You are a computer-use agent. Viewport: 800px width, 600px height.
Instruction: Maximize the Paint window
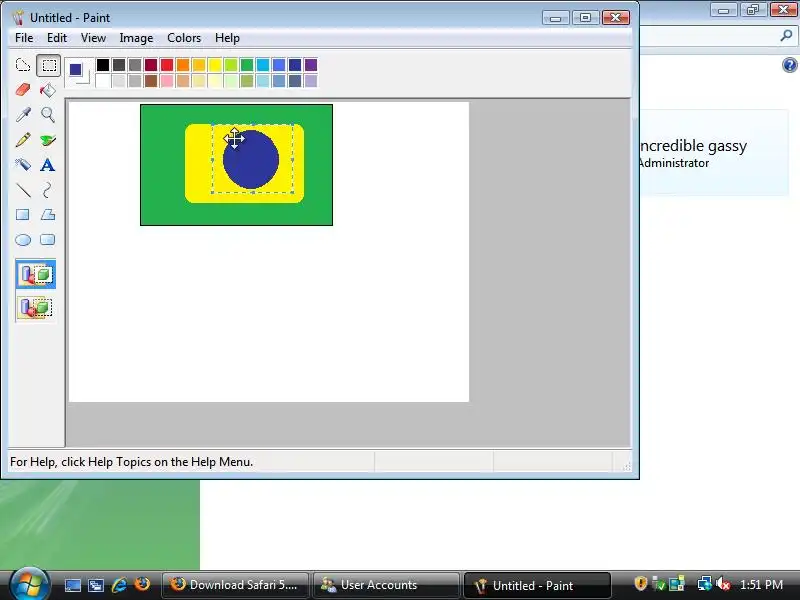click(585, 18)
